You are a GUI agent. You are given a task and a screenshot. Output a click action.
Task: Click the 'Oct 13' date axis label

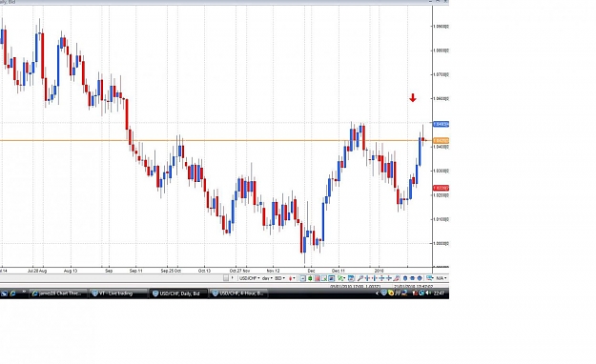point(204,271)
